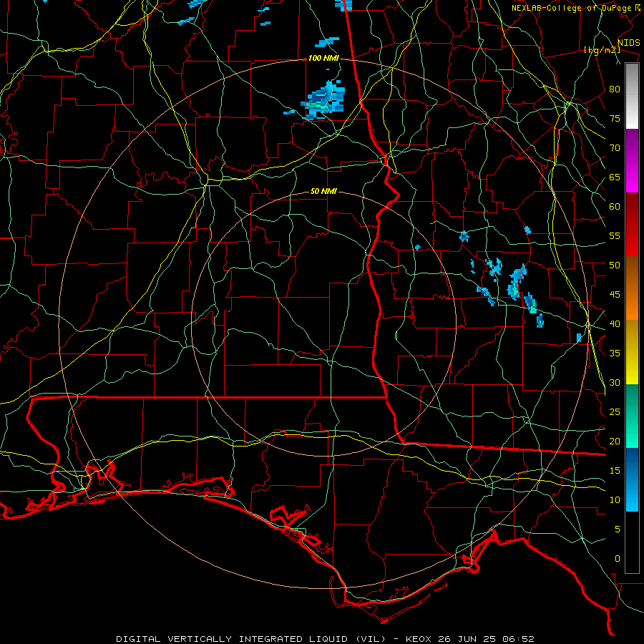
Task: Click the 100 NMI range ring label
Action: click(323, 59)
